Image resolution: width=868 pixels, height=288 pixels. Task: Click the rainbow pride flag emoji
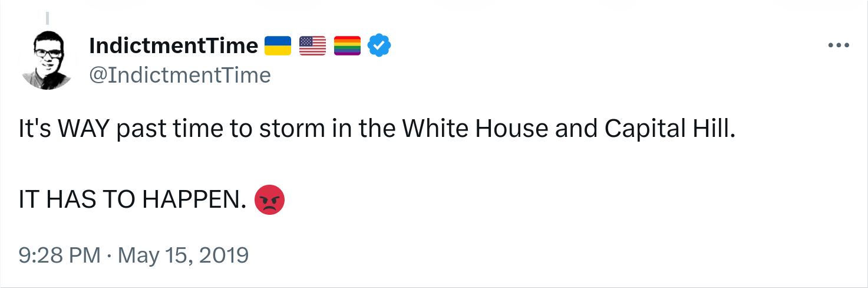pyautogui.click(x=347, y=45)
